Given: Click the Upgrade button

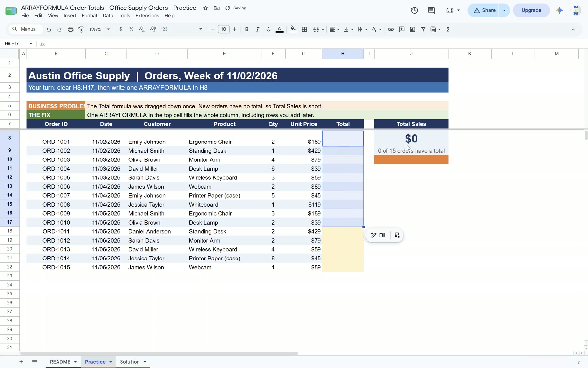Looking at the screenshot, I should [531, 10].
